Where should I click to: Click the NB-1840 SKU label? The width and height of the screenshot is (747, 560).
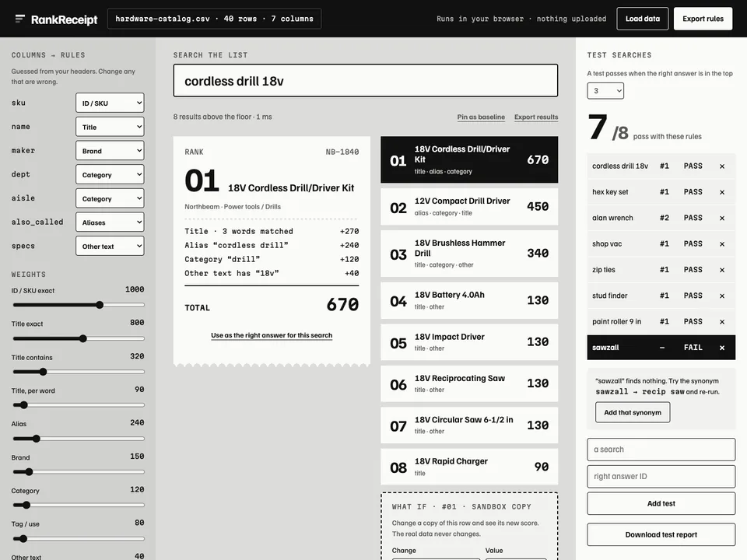coord(342,152)
